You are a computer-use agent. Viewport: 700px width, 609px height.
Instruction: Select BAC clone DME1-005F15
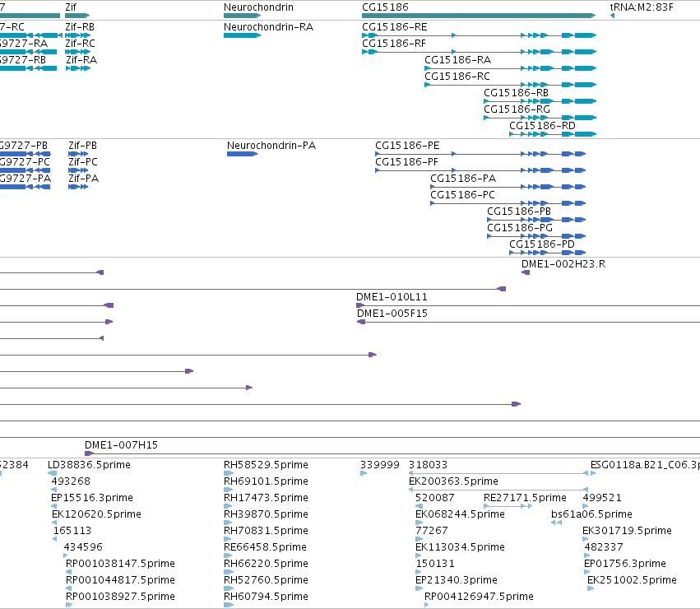coord(392,314)
